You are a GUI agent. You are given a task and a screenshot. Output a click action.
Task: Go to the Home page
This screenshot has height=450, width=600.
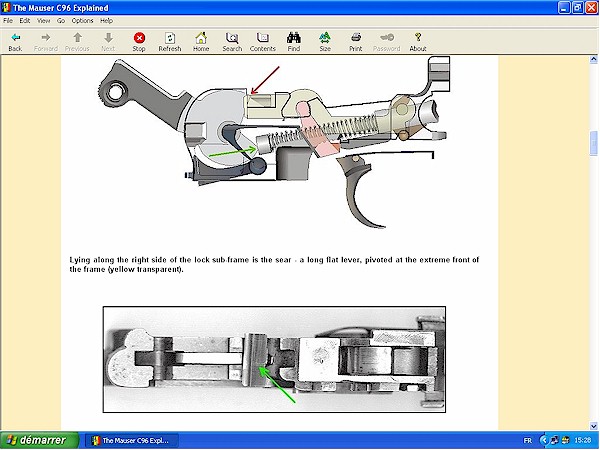pos(201,42)
